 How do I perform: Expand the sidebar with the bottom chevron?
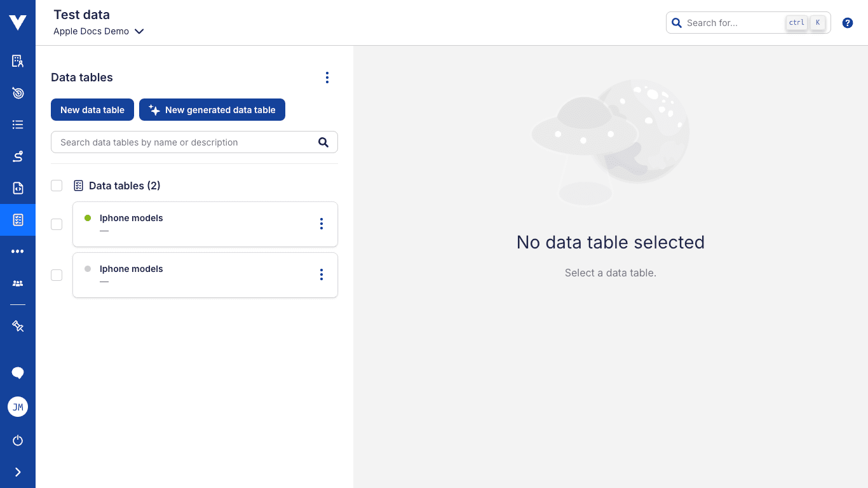[x=17, y=471]
